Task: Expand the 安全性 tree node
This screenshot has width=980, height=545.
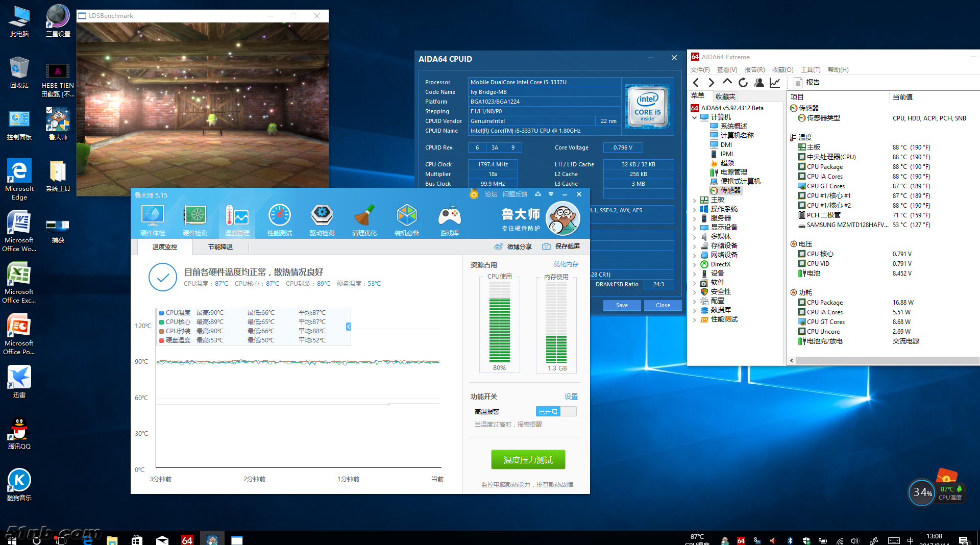Action: tap(695, 292)
